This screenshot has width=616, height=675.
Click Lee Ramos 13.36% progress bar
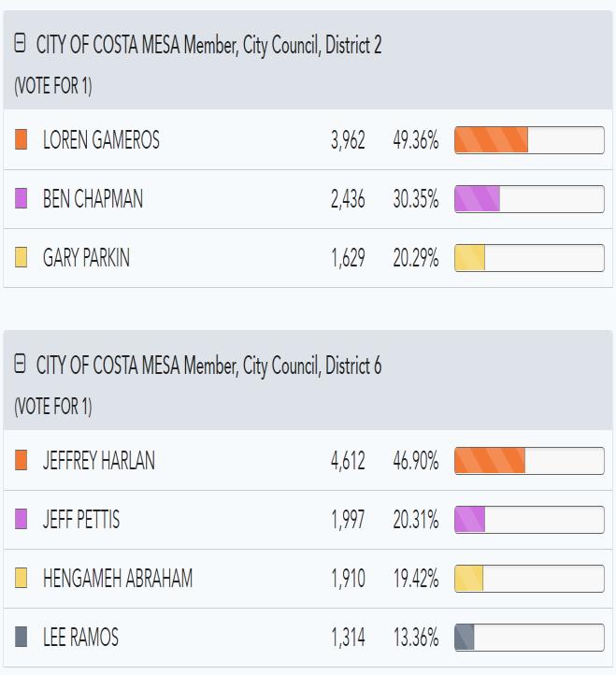529,638
